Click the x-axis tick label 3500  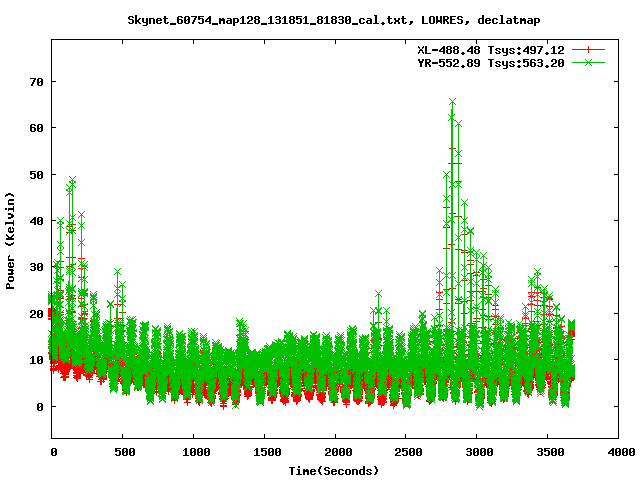click(550, 452)
